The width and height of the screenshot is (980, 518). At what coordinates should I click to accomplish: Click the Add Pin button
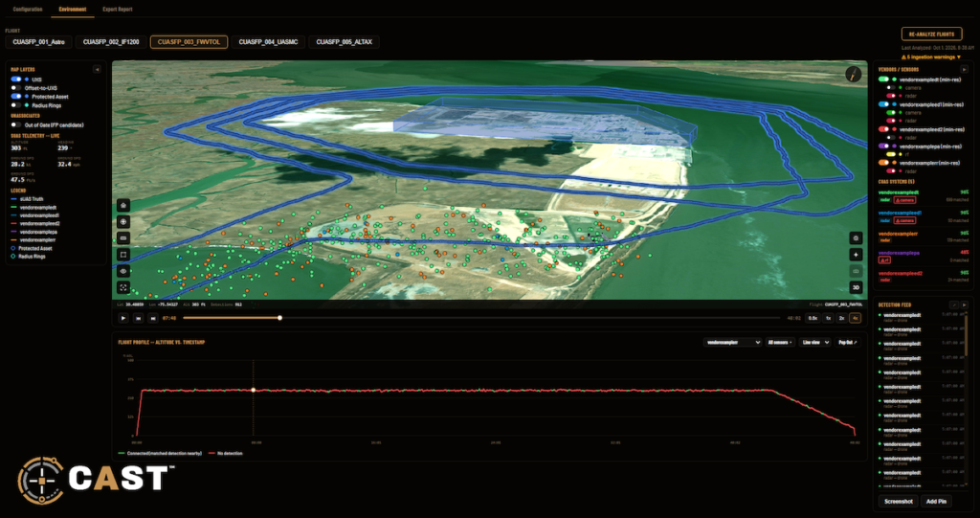[936, 501]
